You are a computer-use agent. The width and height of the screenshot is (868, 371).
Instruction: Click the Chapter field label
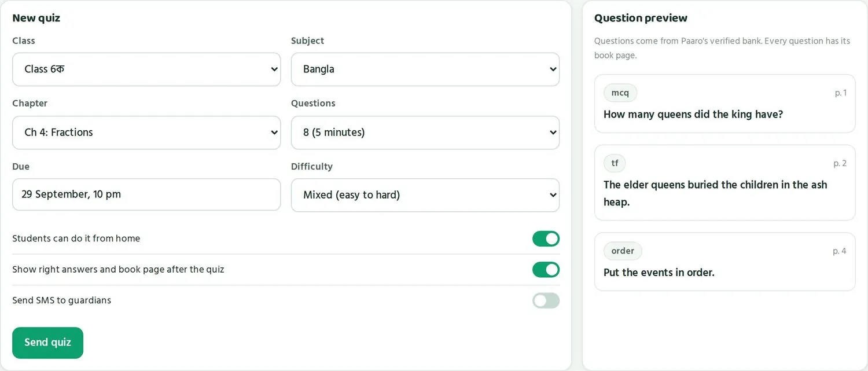pyautogui.click(x=30, y=104)
